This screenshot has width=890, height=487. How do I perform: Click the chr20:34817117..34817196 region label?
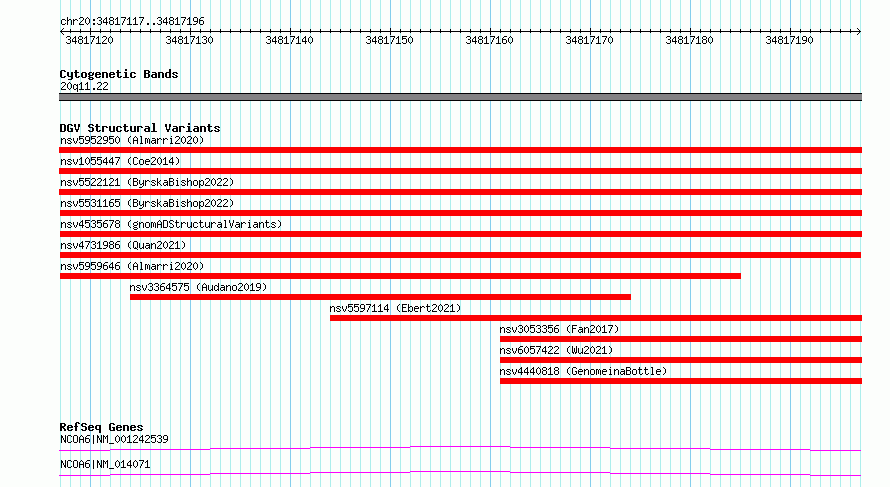(132, 22)
